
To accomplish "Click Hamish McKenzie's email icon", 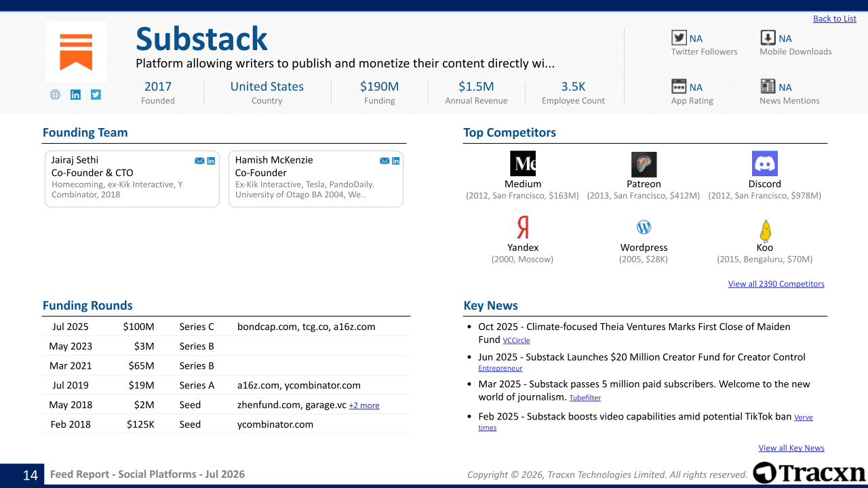I will [x=384, y=161].
